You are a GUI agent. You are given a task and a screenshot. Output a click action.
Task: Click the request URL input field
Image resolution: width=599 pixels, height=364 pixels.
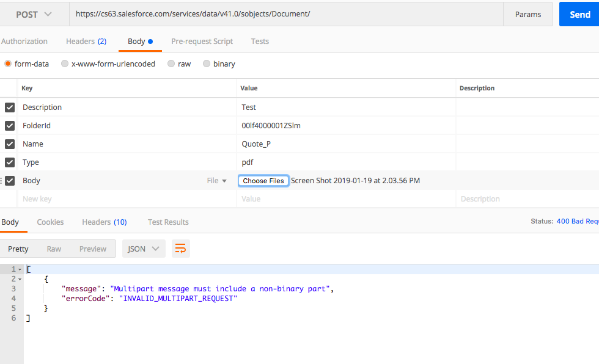[286, 14]
